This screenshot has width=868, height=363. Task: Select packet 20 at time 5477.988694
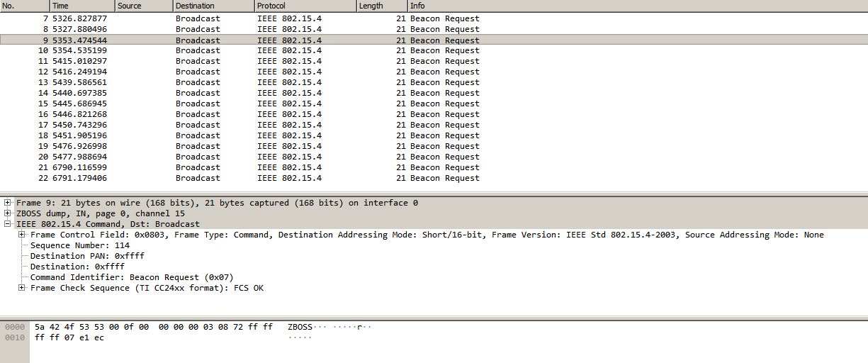pos(434,157)
